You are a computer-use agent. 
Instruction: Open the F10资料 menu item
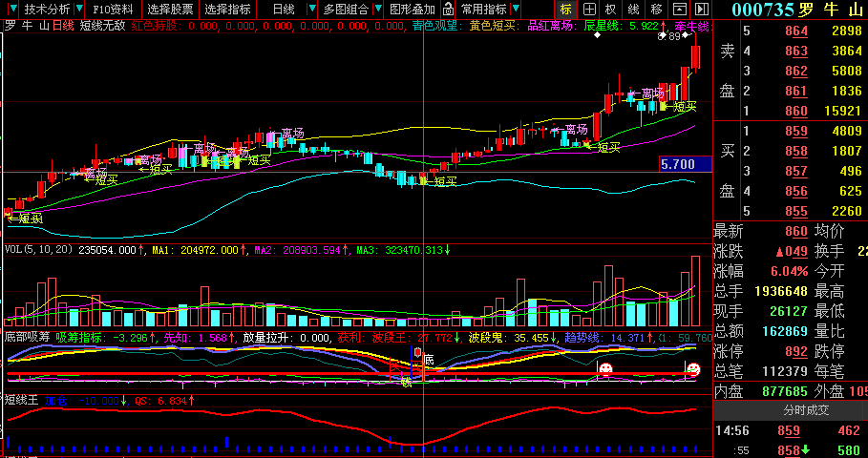coord(112,9)
